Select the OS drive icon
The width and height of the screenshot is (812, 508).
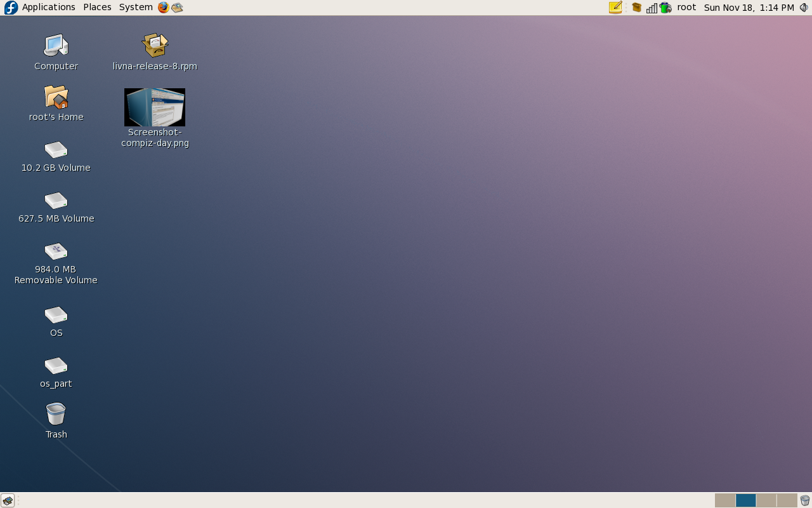point(56,315)
